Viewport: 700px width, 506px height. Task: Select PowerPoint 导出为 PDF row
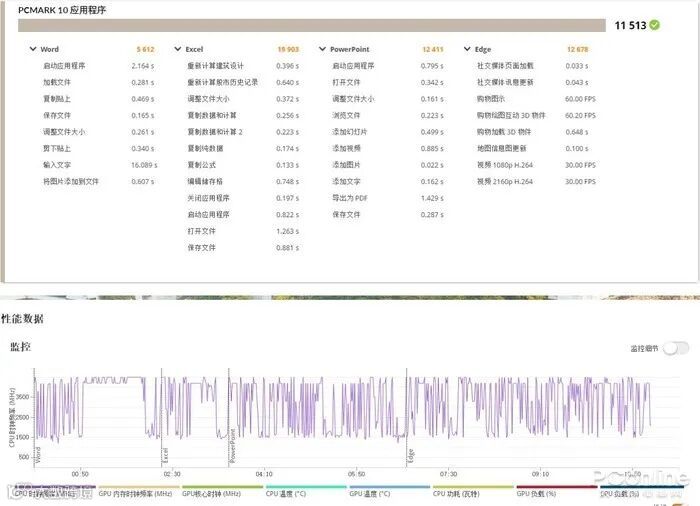point(388,198)
